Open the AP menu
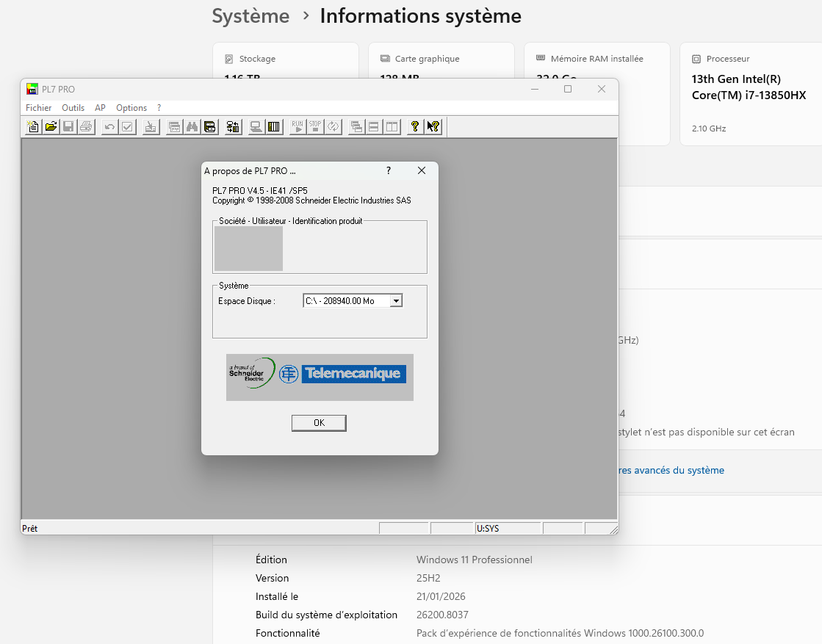 click(x=101, y=108)
